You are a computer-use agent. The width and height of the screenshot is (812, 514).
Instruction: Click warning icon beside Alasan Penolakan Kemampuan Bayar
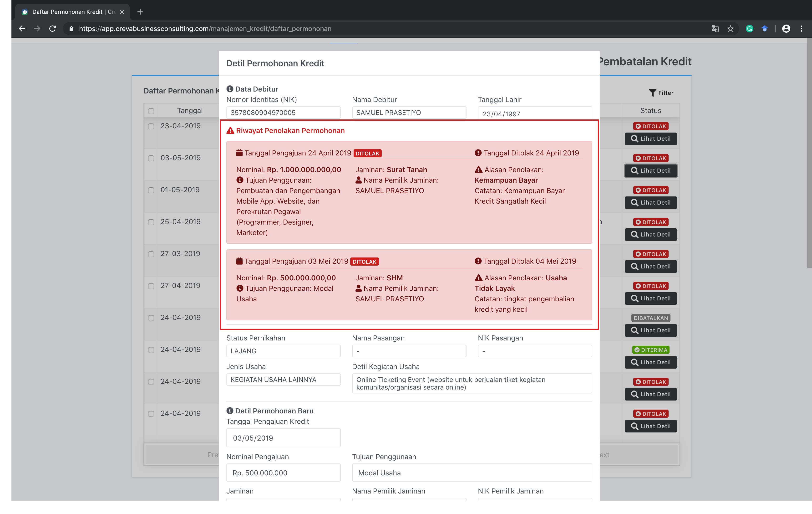tap(478, 170)
